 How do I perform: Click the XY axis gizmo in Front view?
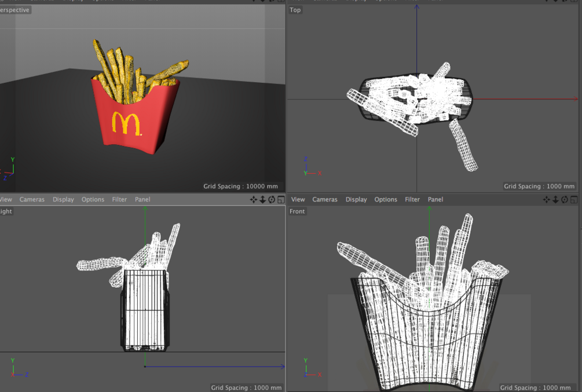[312, 368]
